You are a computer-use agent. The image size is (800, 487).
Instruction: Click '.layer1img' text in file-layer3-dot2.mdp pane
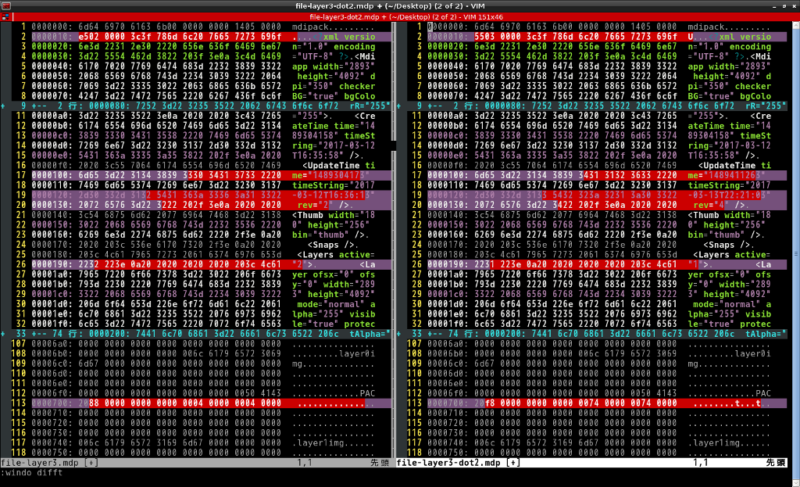click(713, 443)
